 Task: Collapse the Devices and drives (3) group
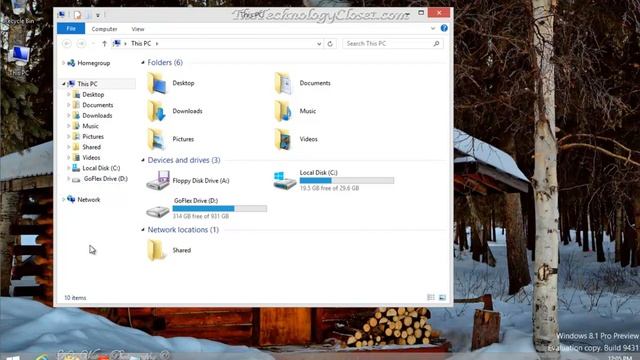143,160
